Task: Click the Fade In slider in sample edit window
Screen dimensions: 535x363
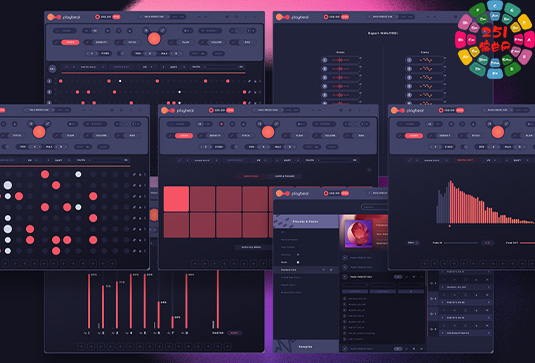Action: [x=461, y=243]
